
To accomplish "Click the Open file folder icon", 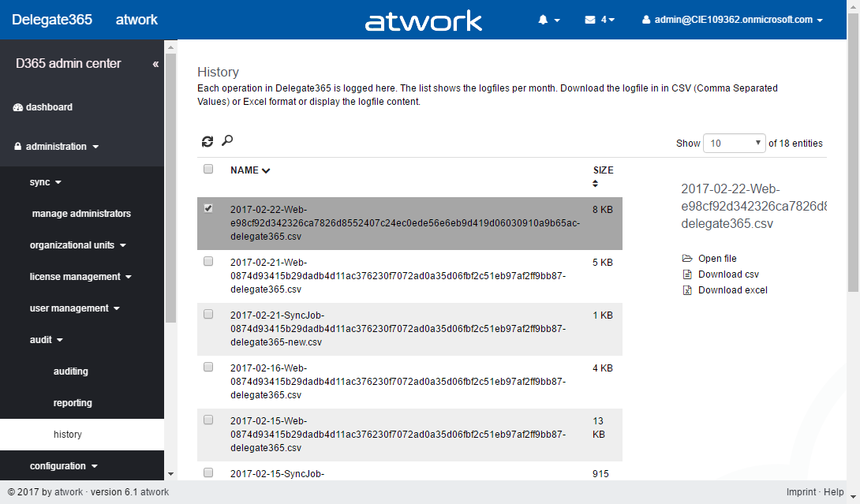I will click(x=687, y=259).
